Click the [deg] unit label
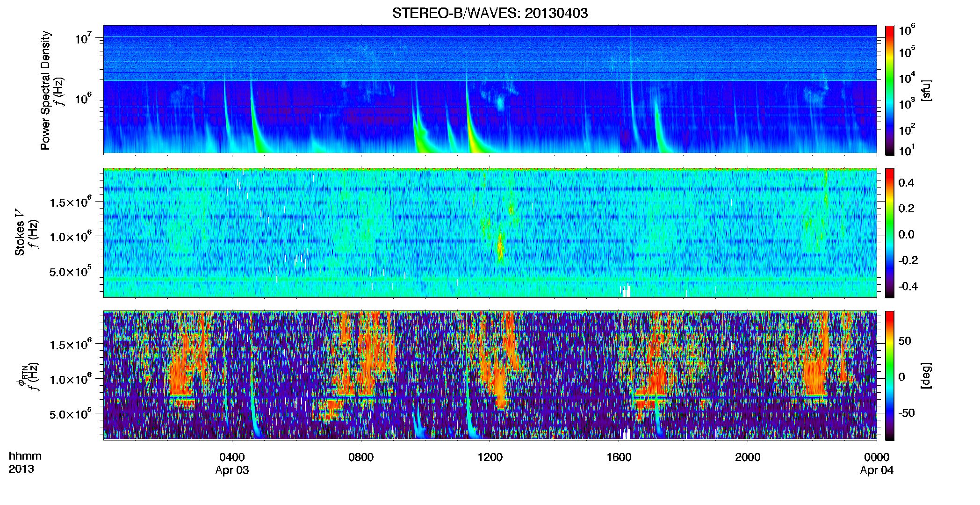 (x=926, y=375)
